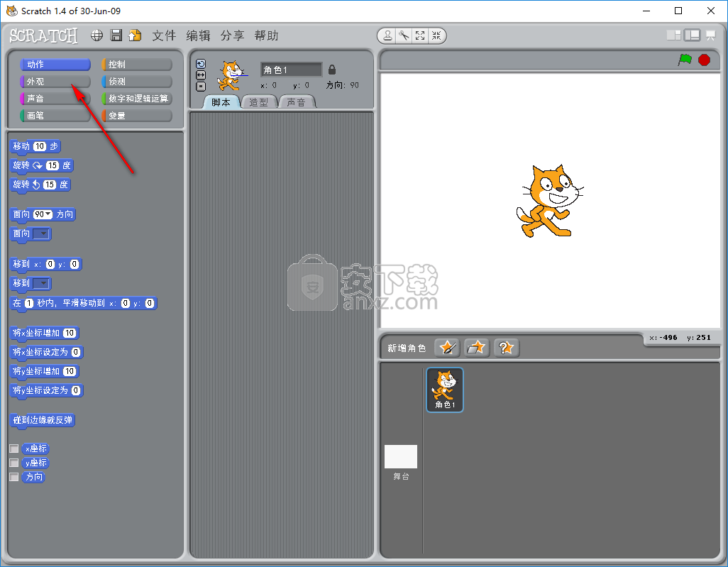Select the duplicate stamp tool
This screenshot has width=728, height=567.
(x=388, y=35)
